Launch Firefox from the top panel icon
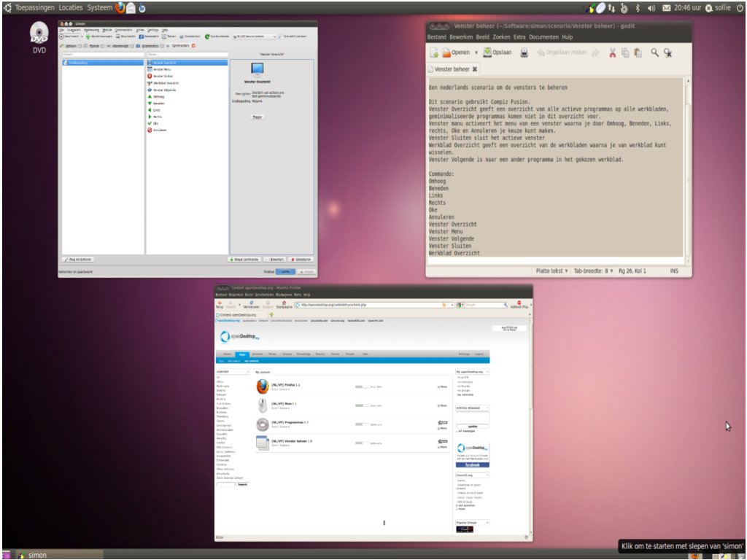The height and width of the screenshot is (560, 747). point(120,7)
